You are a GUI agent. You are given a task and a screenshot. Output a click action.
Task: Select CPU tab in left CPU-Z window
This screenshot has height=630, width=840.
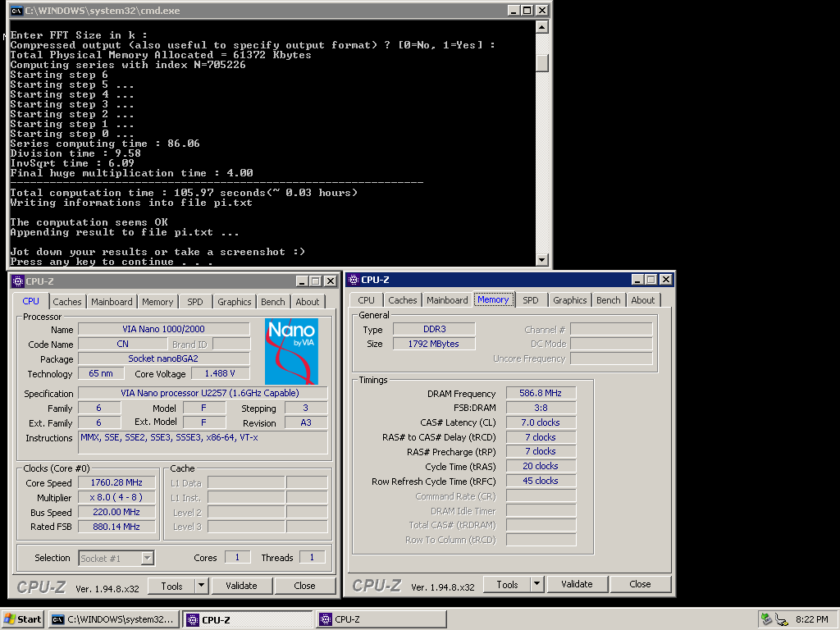coord(30,301)
